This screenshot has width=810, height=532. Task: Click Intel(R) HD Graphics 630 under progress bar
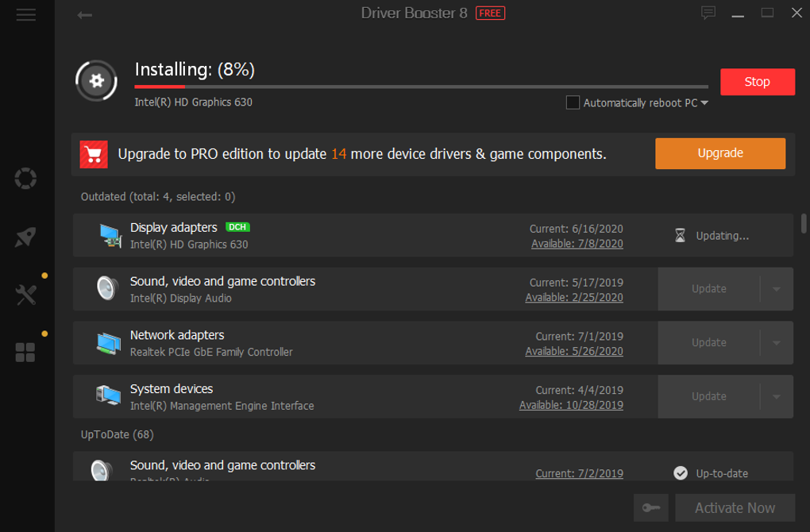193,102
